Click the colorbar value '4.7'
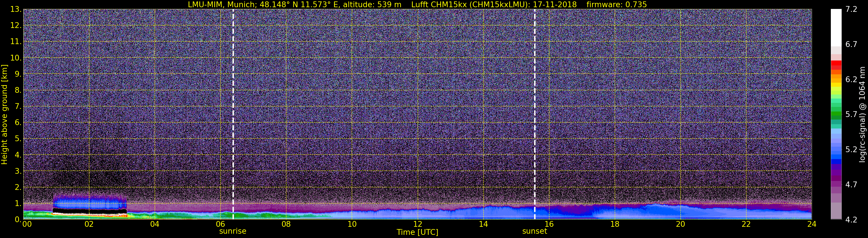Viewport: 868px width, 238px height. pyautogui.click(x=851, y=185)
